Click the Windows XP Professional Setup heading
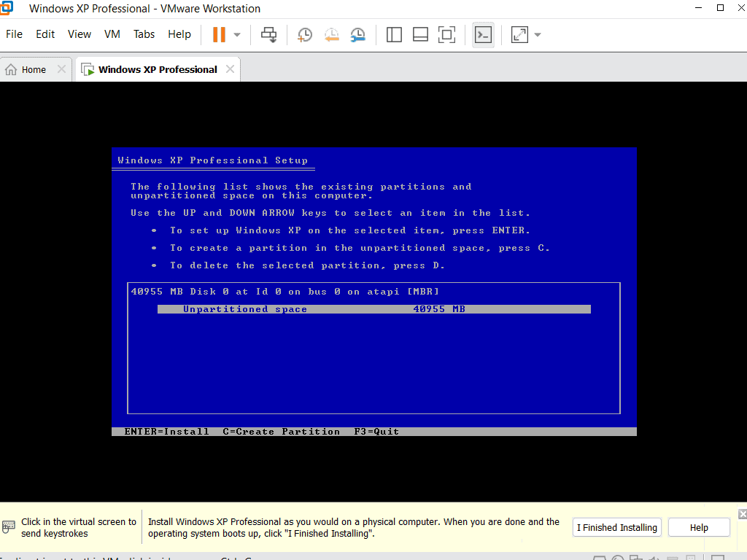Image resolution: width=747 pixels, height=560 pixels. point(213,160)
